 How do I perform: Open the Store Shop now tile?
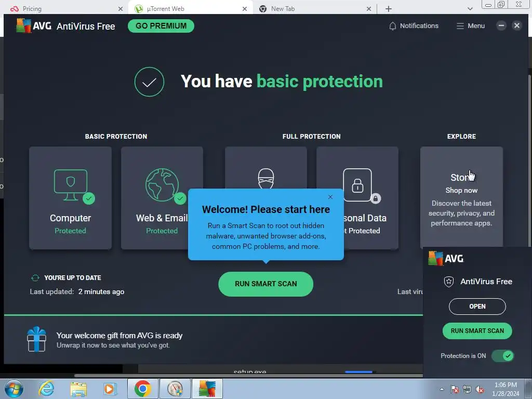(461, 197)
